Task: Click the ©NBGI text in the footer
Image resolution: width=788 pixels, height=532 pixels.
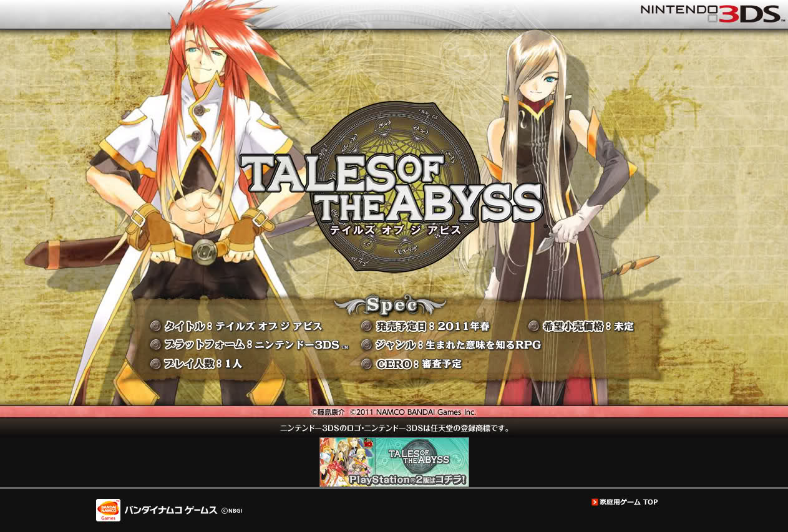Action: tap(231, 511)
